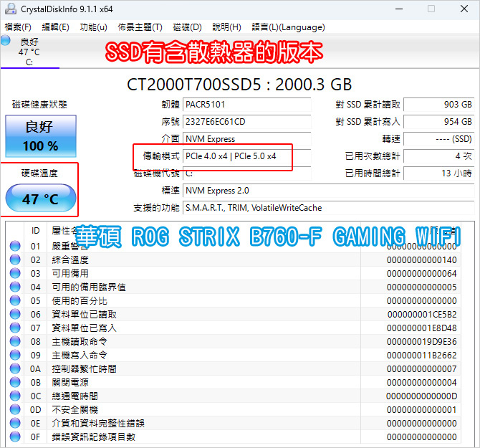480x448 pixels.
Task: Close the CrystalDiskInfo window
Action: 464,9
